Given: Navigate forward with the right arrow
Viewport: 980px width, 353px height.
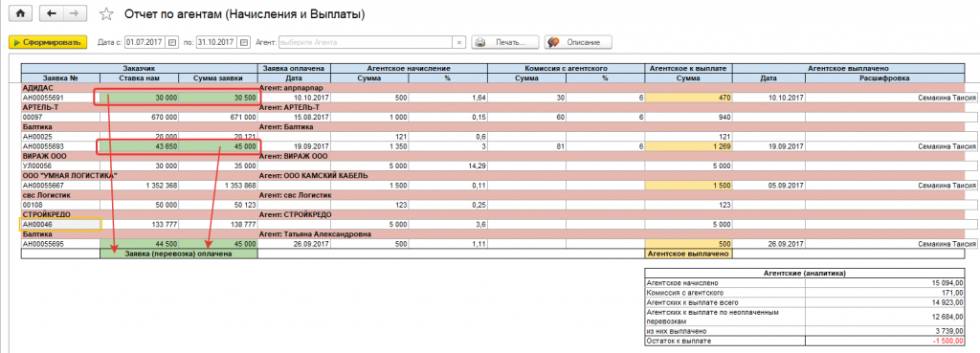Looking at the screenshot, I should pos(74,13).
